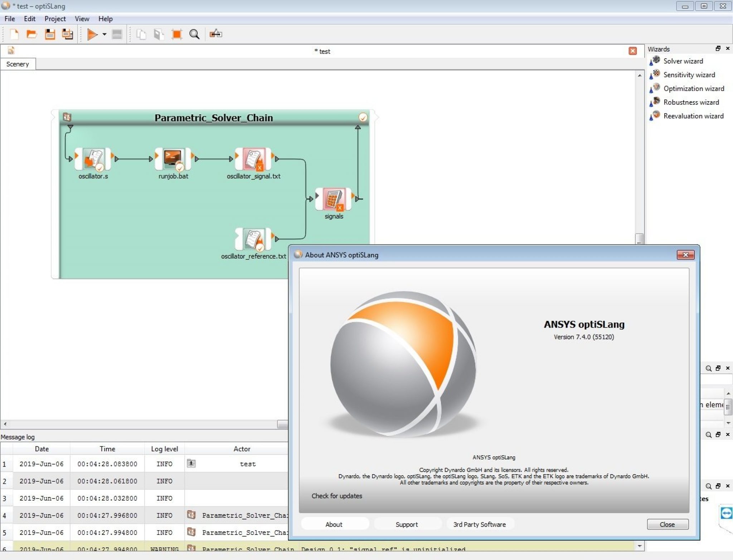
Task: Click the magnifier zoom toolbar icon
Action: [194, 34]
